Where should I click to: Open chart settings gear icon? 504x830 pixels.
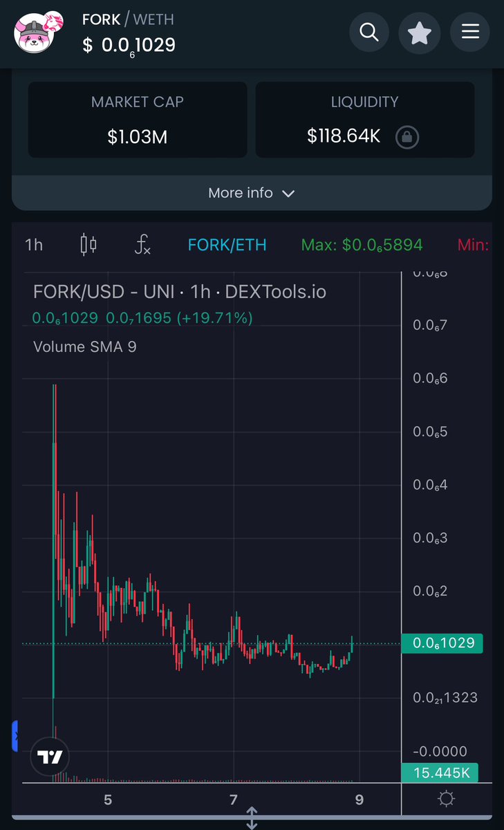point(447,800)
